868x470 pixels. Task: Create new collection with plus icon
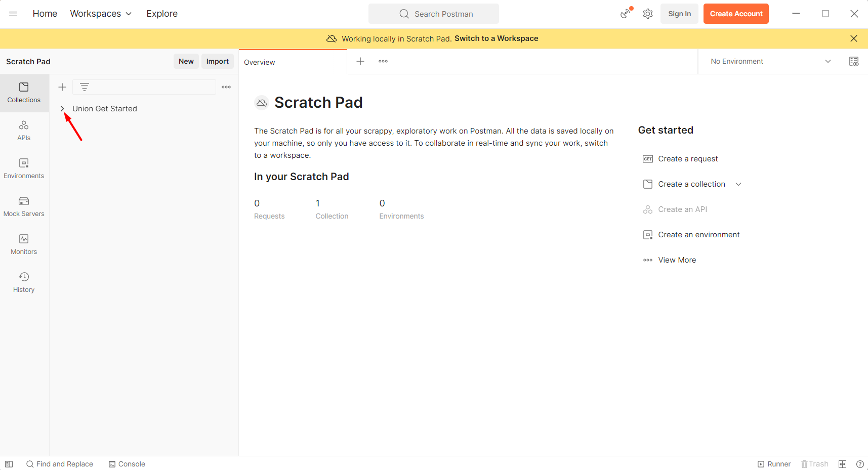click(x=62, y=87)
